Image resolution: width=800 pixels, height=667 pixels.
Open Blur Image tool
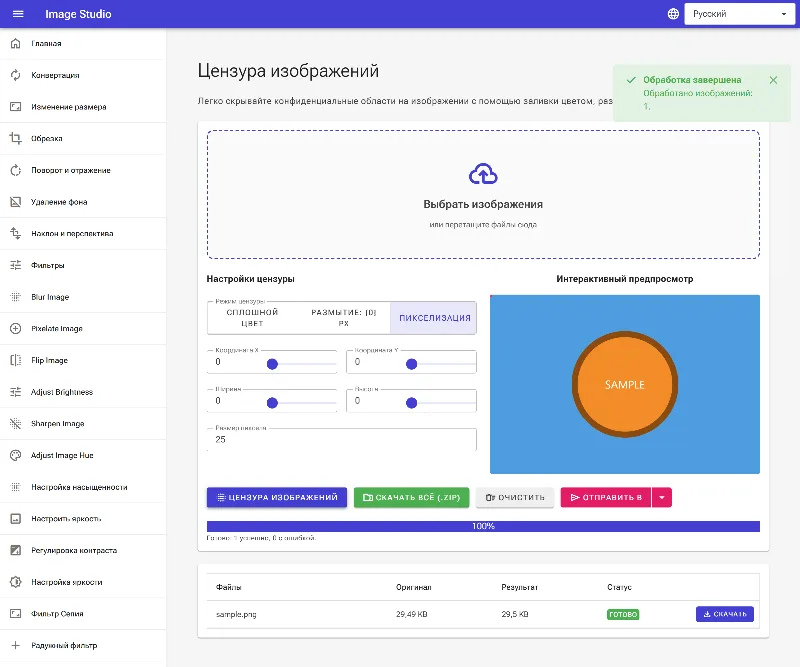[x=83, y=297]
